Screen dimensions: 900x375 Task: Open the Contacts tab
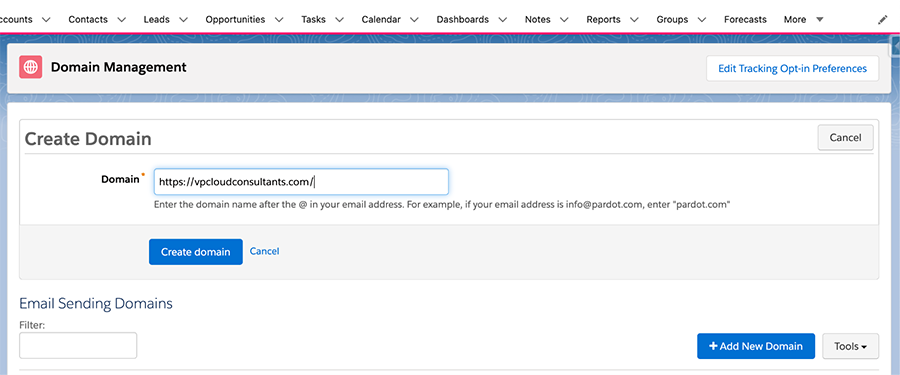click(88, 20)
